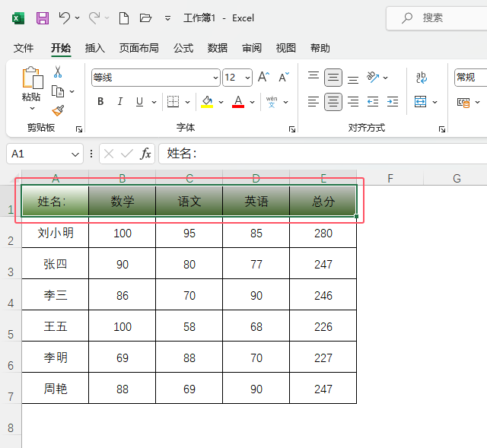Switch to the 页面布局 tab

(139, 48)
